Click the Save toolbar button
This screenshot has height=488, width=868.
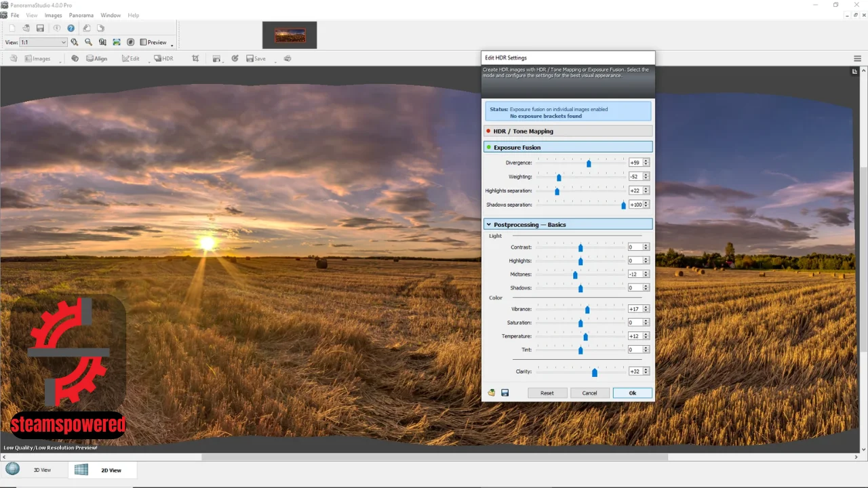pyautogui.click(x=256, y=58)
